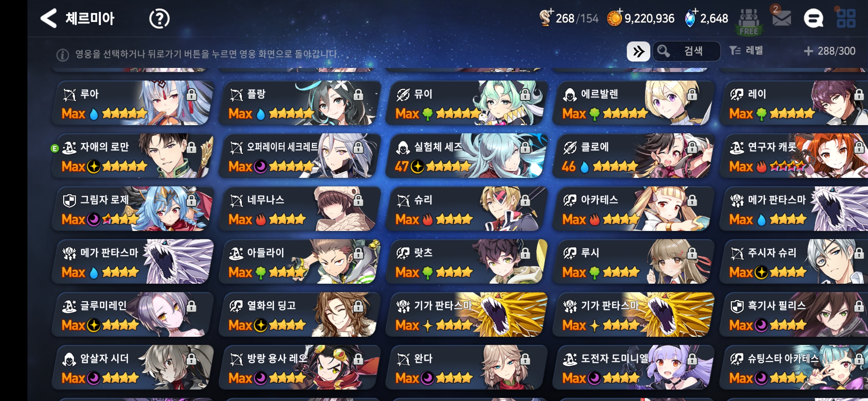The width and height of the screenshot is (868, 401).
Task: Expand the double-arrow panel beside search
Action: (638, 51)
